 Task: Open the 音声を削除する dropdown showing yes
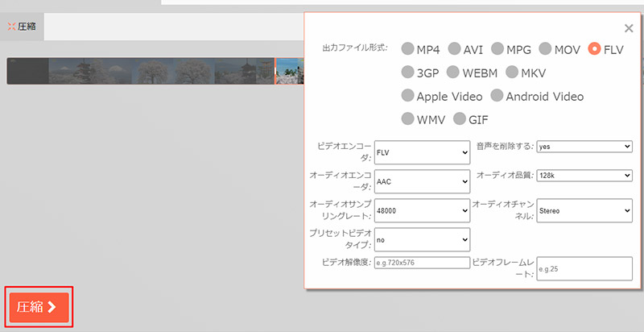click(x=584, y=147)
